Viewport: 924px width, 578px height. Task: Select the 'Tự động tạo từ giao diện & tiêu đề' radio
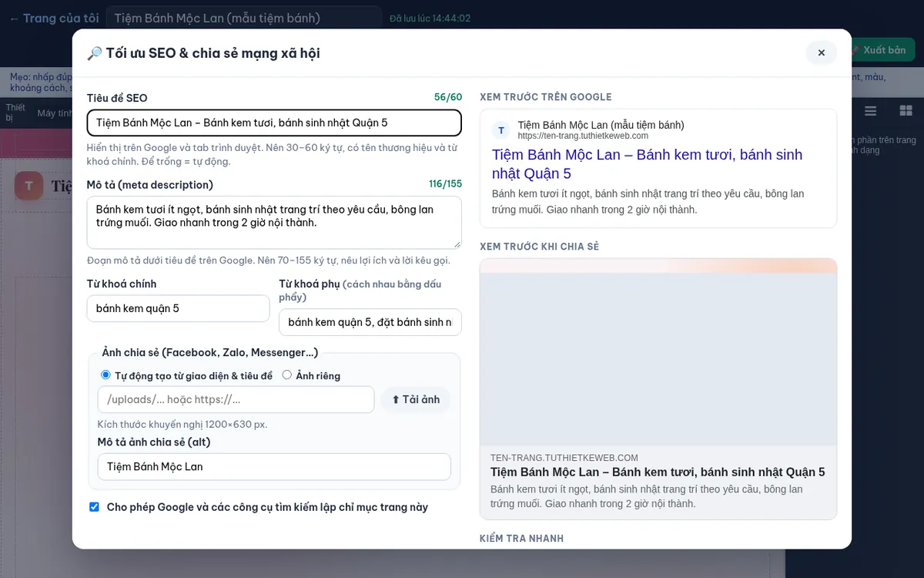(x=105, y=375)
